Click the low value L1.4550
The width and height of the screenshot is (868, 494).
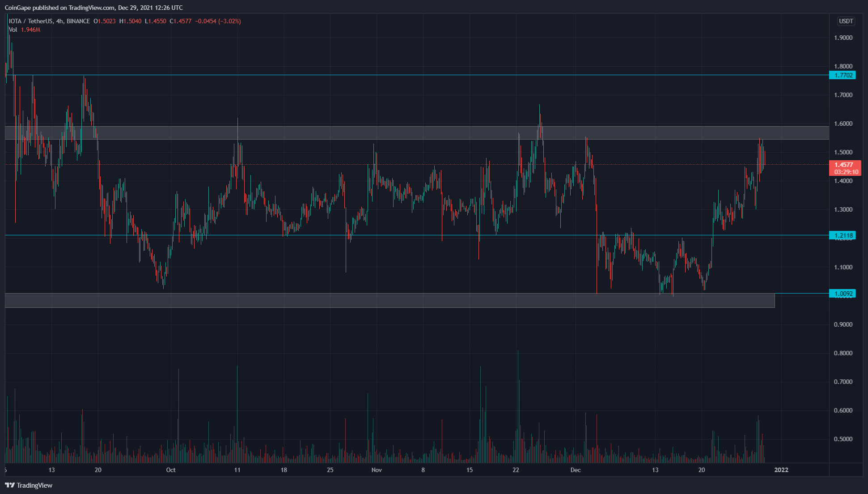(156, 21)
